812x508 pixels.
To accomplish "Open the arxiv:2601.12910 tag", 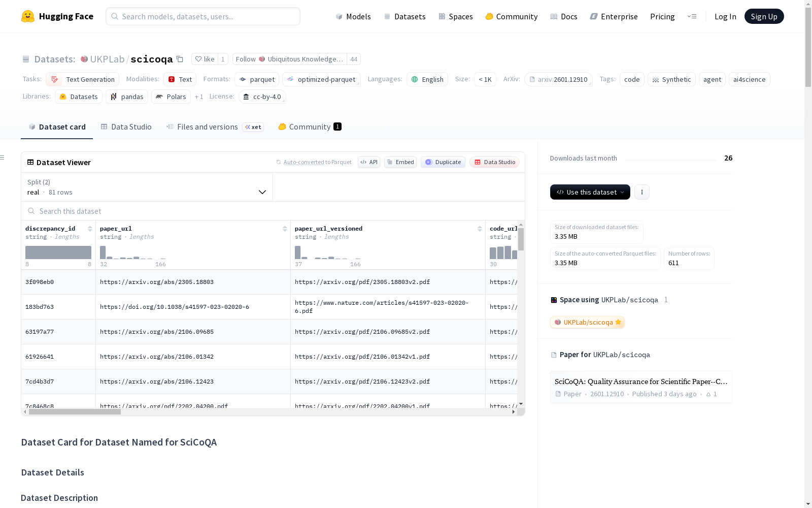I will tap(558, 79).
